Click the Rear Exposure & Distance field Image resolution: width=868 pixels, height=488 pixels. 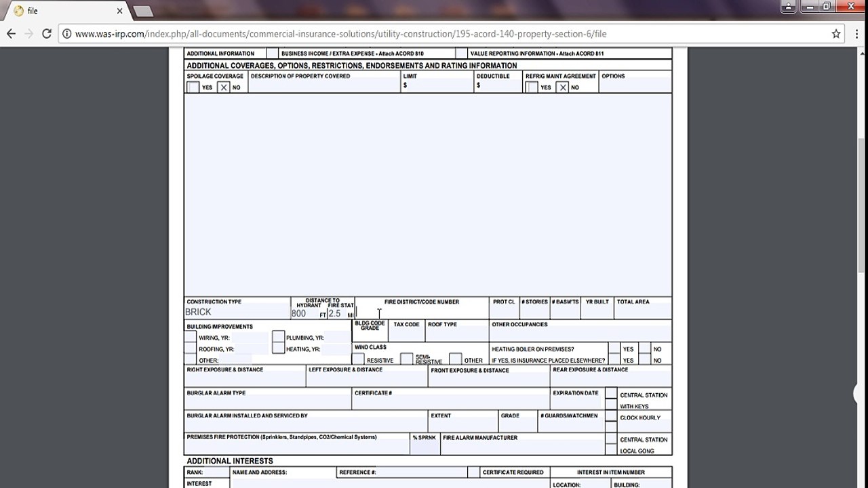tap(611, 380)
